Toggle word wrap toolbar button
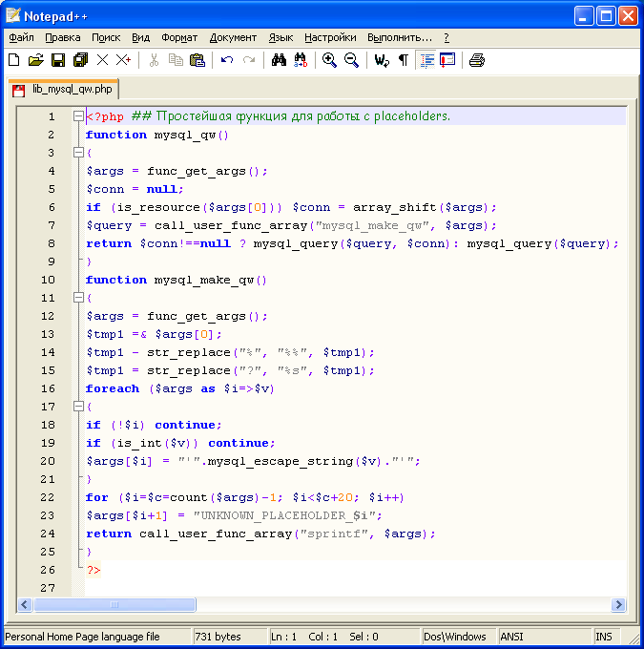Viewport: 644px width, 649px height. [x=382, y=60]
